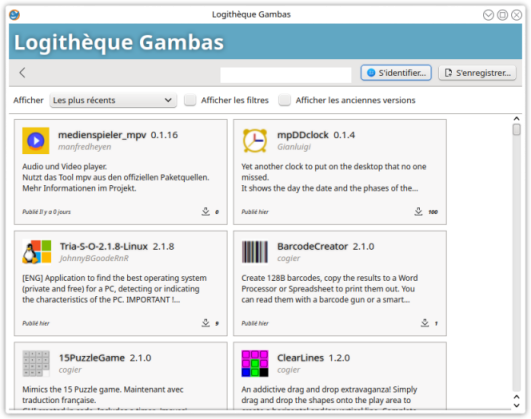Maximize the Logithèque Gambas window

click(x=502, y=15)
